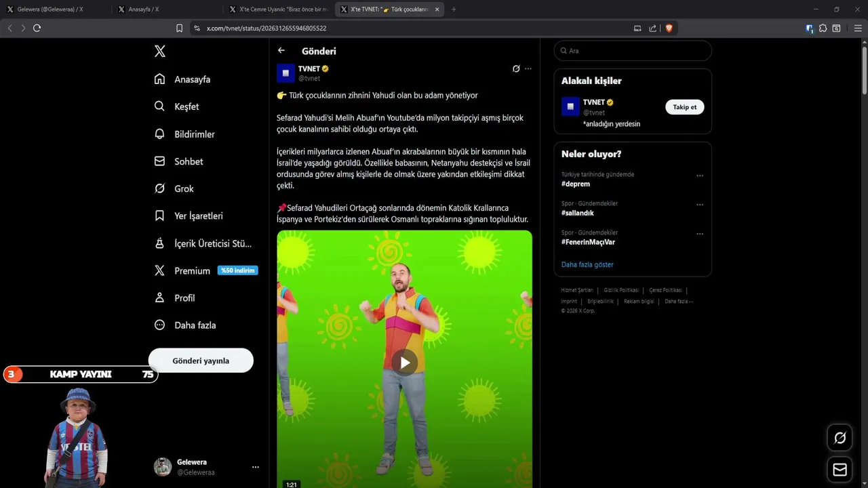The image size is (868, 488).
Task: Open Bildirimler bell icon
Action: point(159,134)
